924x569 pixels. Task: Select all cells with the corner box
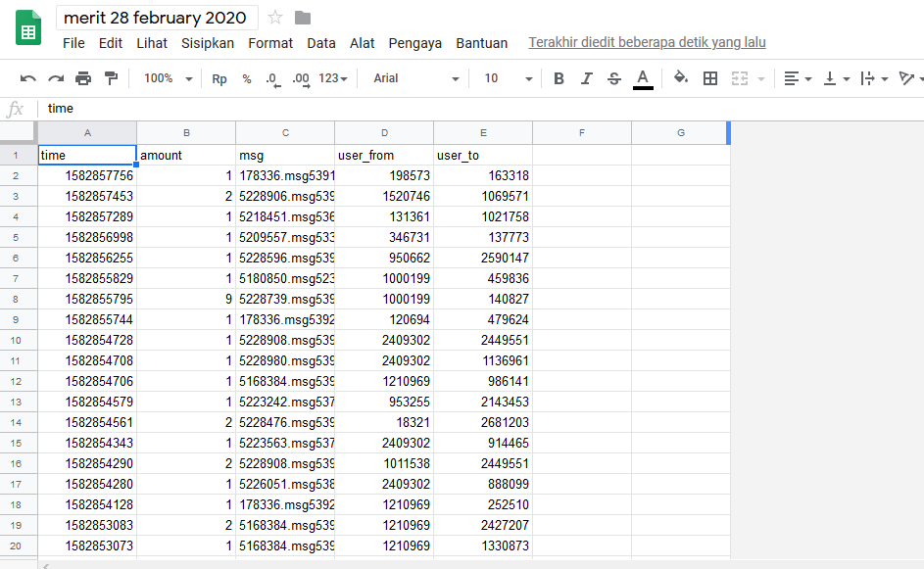tap(19, 132)
